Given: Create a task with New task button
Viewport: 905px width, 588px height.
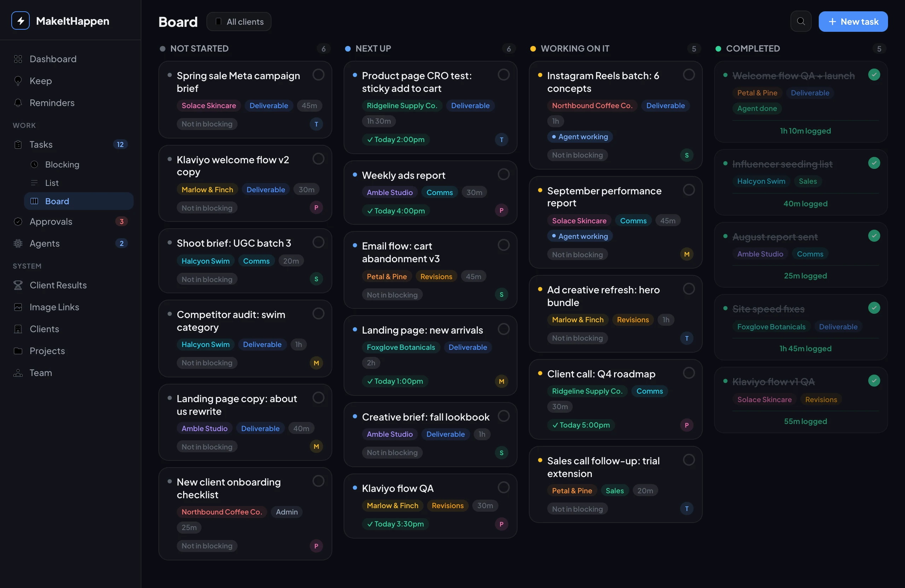Looking at the screenshot, I should point(853,22).
